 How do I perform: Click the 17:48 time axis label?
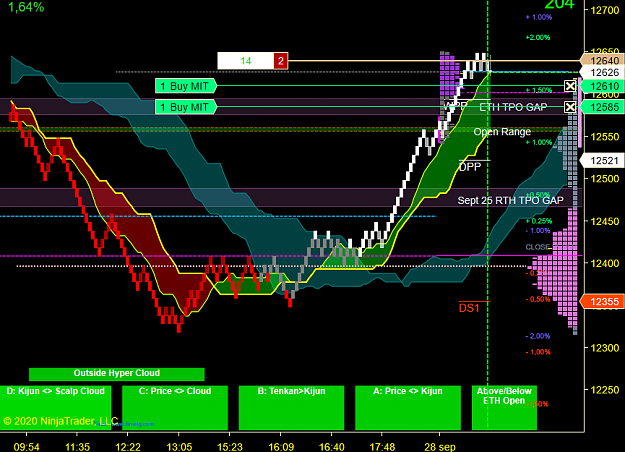coord(382,447)
